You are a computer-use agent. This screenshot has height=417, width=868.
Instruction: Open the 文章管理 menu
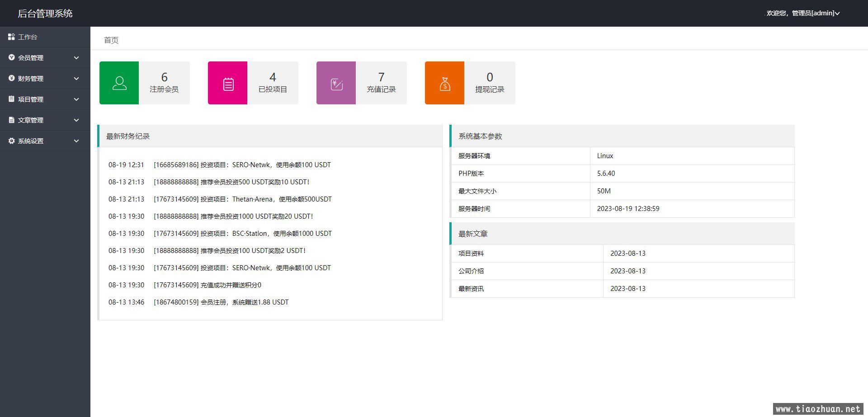(x=45, y=120)
